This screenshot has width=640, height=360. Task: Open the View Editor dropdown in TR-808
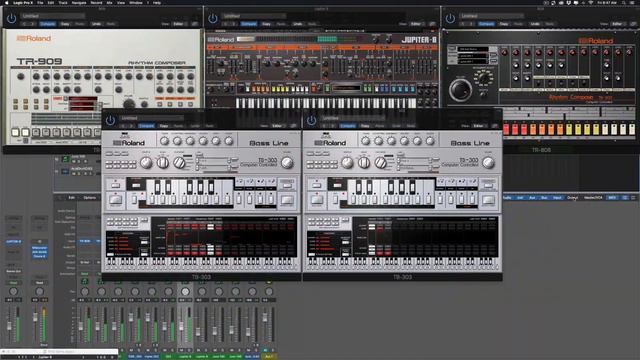click(618, 24)
